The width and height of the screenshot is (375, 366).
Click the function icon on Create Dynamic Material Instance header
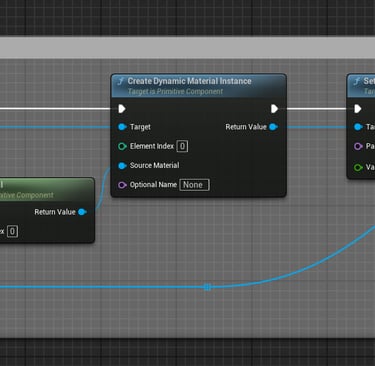[x=121, y=81]
